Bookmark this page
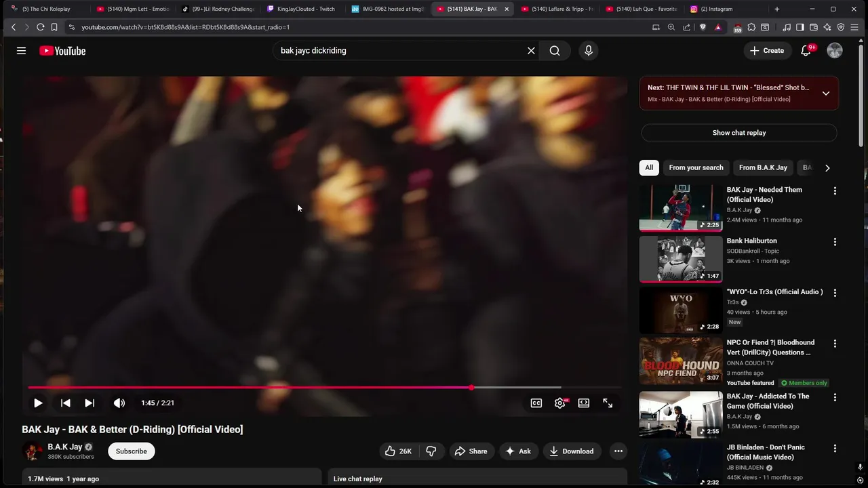The width and height of the screenshot is (868, 488). coord(54,27)
